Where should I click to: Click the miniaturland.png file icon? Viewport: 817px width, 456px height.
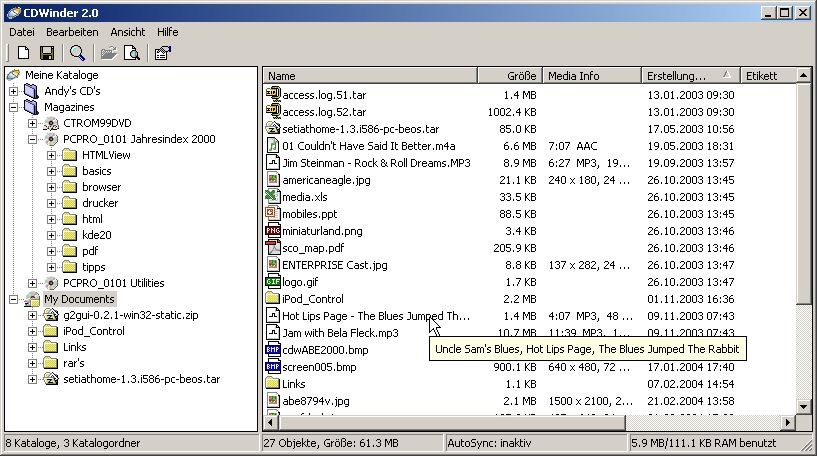click(x=273, y=231)
